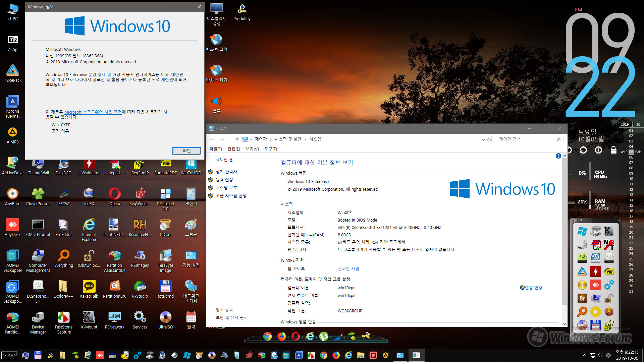Expand breadcrumb chevron after 시스템 및 보안
This screenshot has width=644, height=362.
coord(305,139)
